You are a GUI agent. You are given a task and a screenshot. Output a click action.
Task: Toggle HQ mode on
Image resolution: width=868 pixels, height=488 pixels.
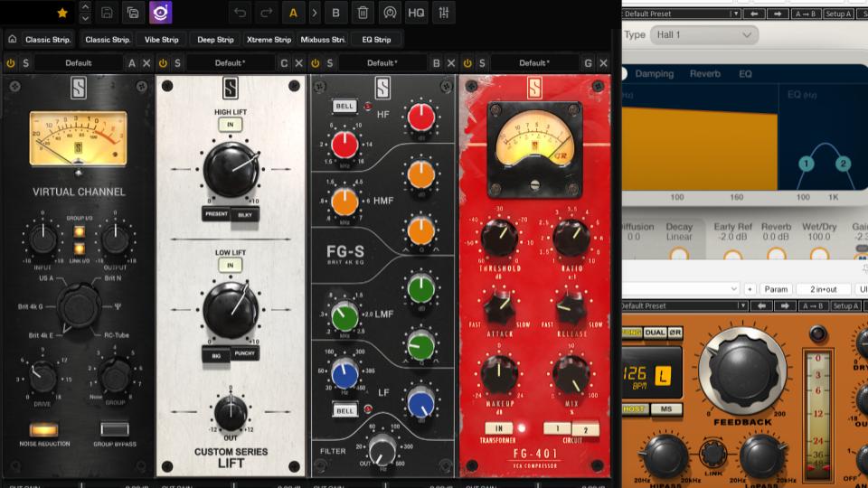(416, 13)
